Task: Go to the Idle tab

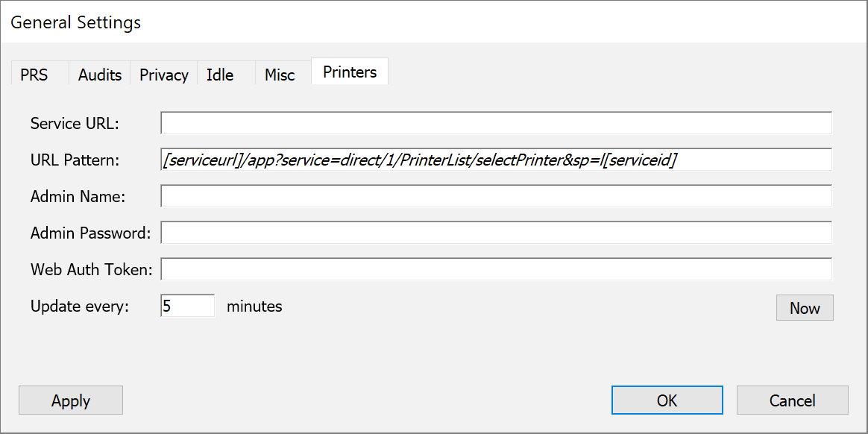Action: [220, 75]
